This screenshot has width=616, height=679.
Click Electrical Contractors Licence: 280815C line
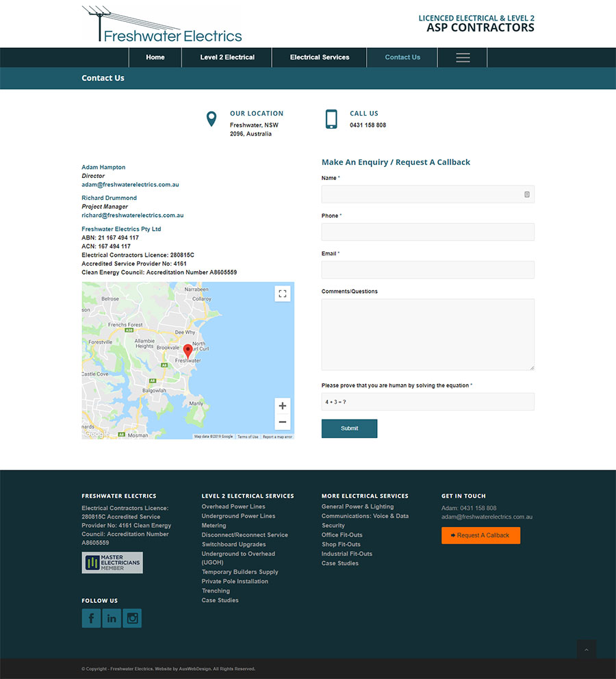click(138, 255)
